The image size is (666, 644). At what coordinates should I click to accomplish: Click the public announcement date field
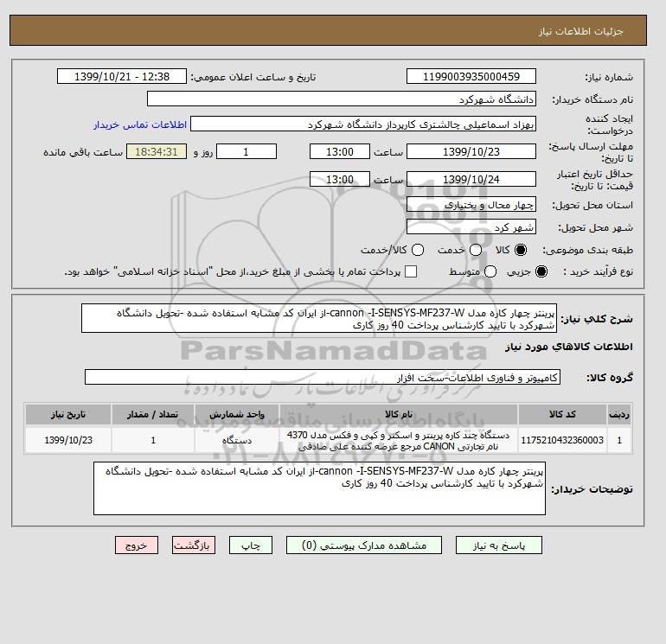(122, 76)
